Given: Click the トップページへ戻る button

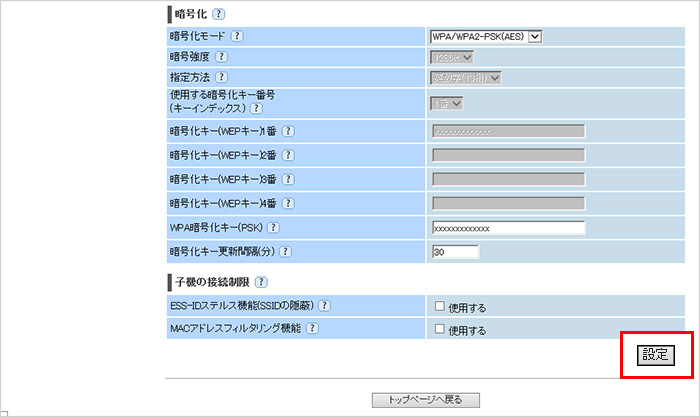Looking at the screenshot, I should point(425,400).
